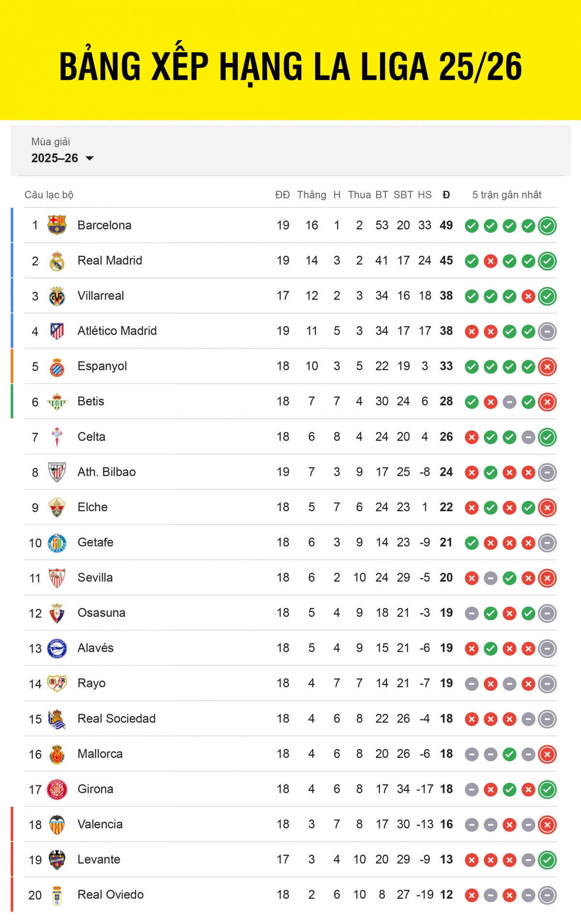The height and width of the screenshot is (924, 581).
Task: Click the Sevilla club badge
Action: point(57,577)
